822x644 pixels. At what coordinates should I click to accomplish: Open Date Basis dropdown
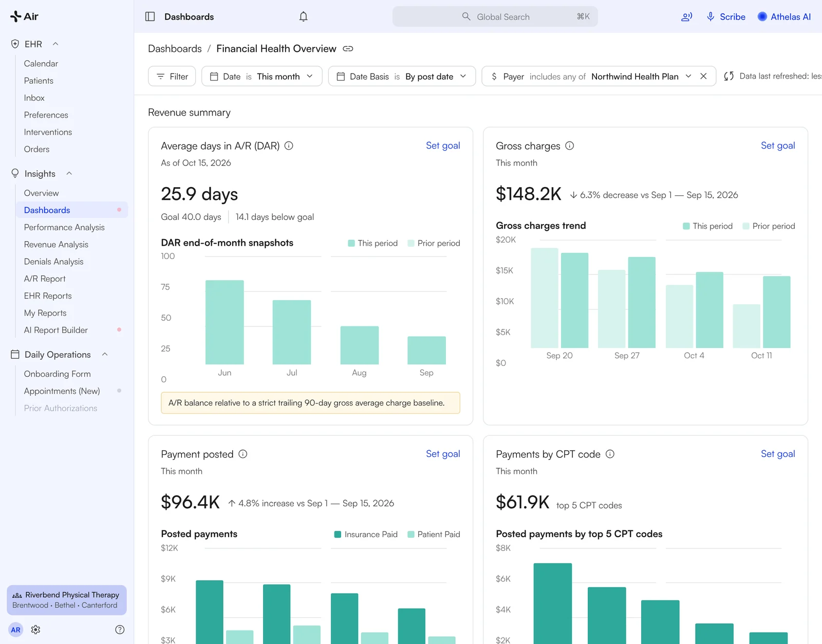(402, 76)
